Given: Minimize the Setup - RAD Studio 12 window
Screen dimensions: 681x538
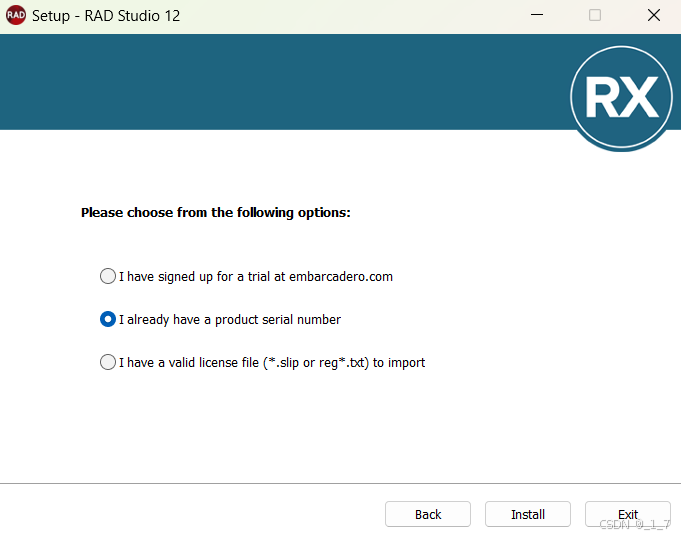Looking at the screenshot, I should 537,15.
